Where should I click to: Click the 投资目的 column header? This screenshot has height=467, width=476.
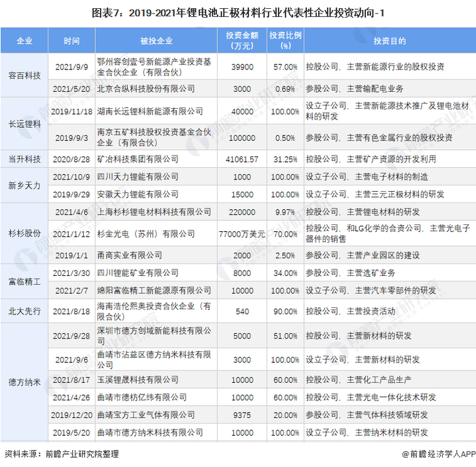tap(390, 40)
